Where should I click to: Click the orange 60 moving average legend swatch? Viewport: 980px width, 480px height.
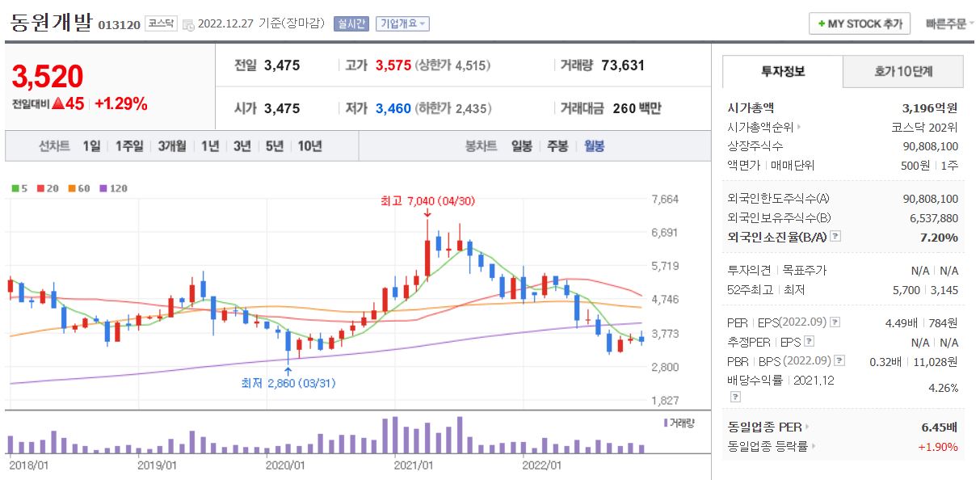click(71, 188)
